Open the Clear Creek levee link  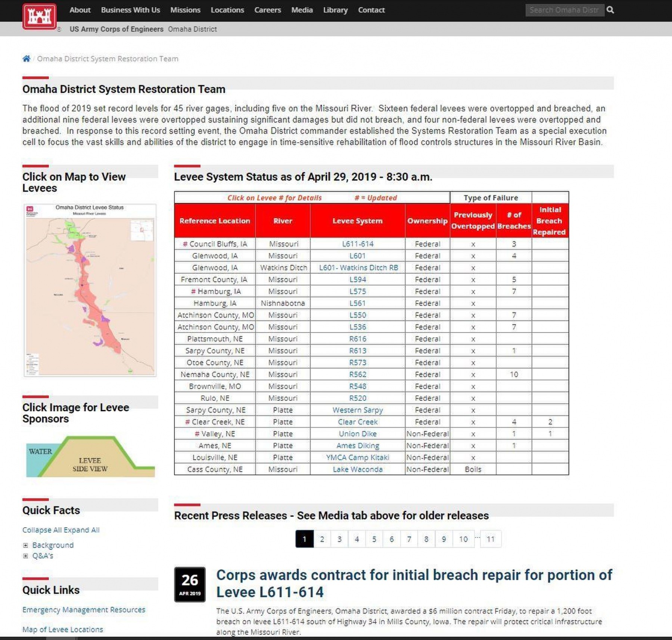[x=358, y=422]
